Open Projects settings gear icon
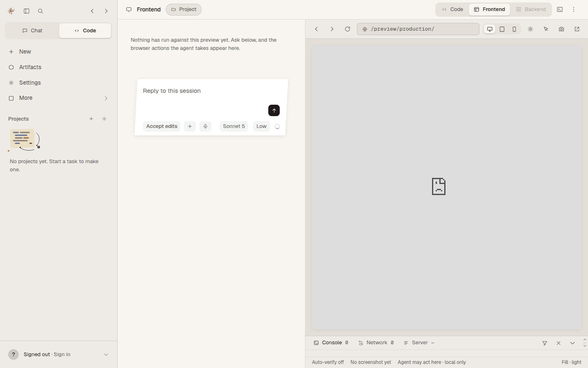588x368 pixels. tap(105, 119)
